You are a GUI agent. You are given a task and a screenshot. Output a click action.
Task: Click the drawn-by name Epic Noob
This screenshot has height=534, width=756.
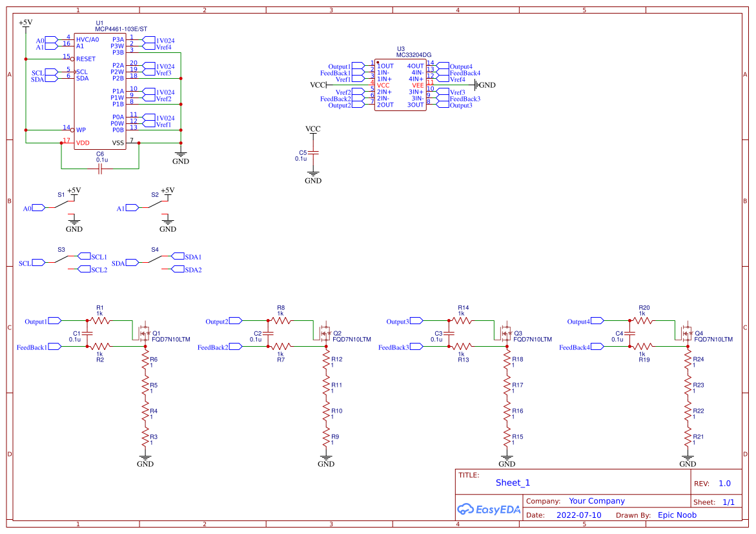pyautogui.click(x=677, y=515)
